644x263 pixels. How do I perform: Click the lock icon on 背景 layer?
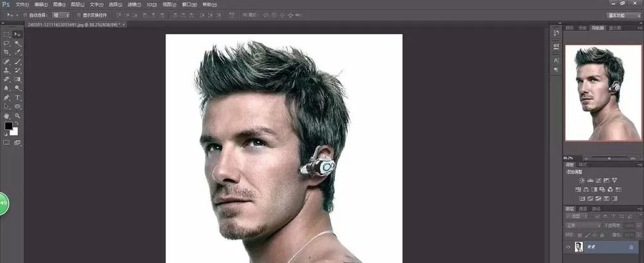(x=631, y=247)
